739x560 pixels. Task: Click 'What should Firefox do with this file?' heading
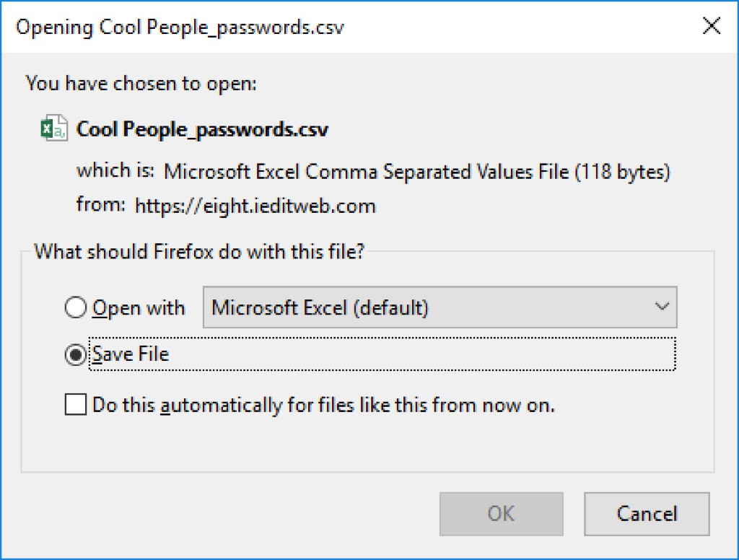199,251
